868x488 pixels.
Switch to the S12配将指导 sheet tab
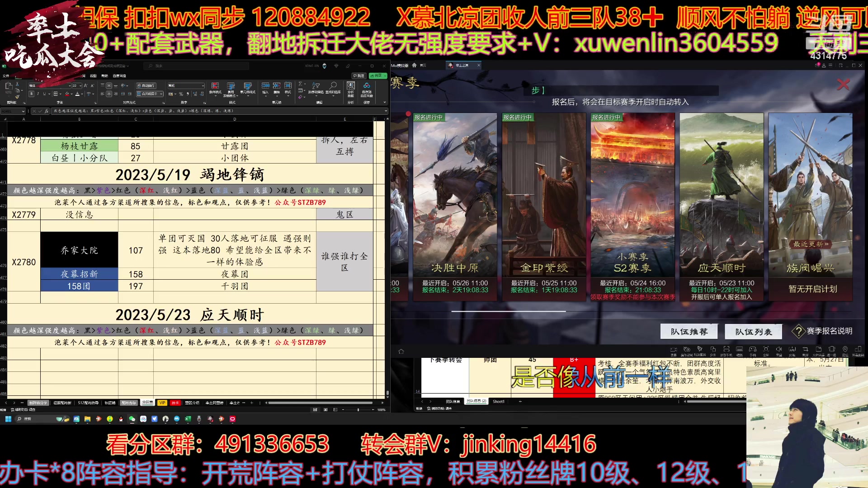(x=88, y=403)
